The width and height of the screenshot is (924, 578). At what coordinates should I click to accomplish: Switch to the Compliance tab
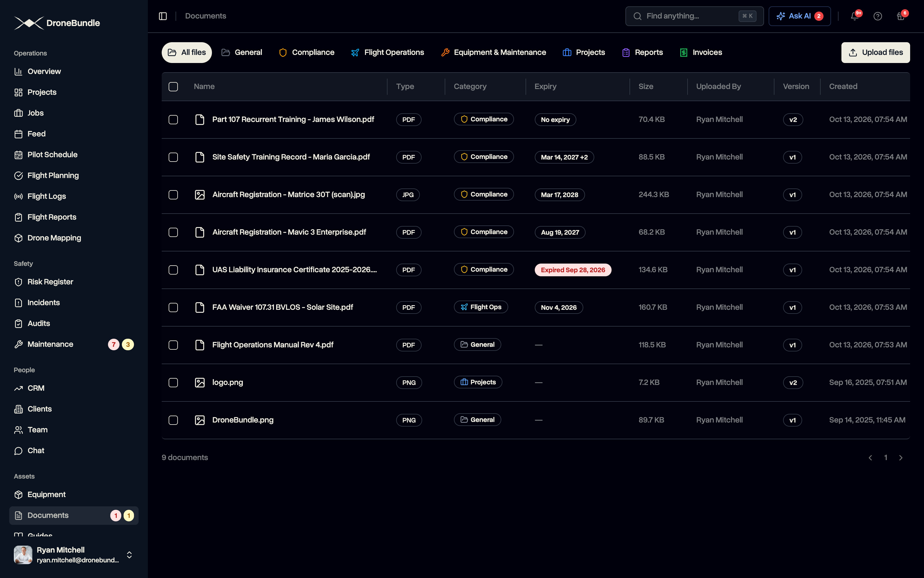pyautogui.click(x=307, y=52)
